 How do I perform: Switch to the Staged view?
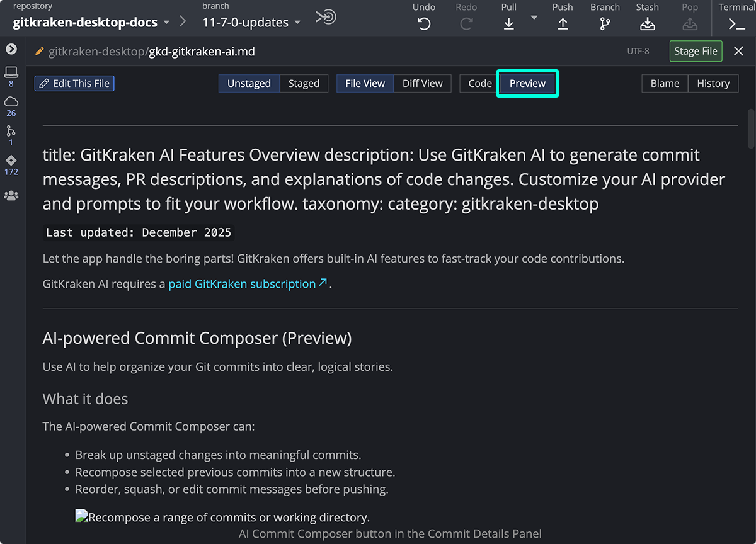tap(304, 83)
